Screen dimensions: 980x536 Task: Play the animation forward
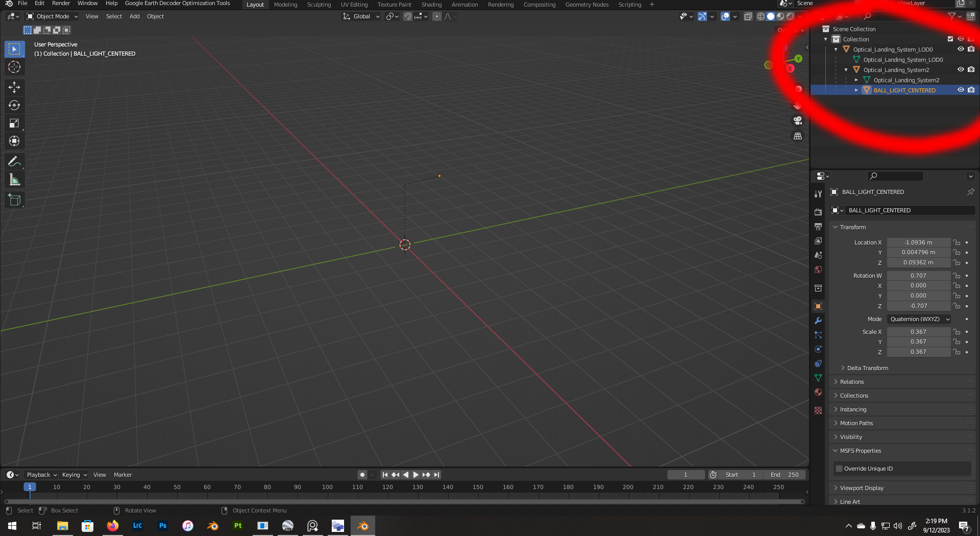416,475
